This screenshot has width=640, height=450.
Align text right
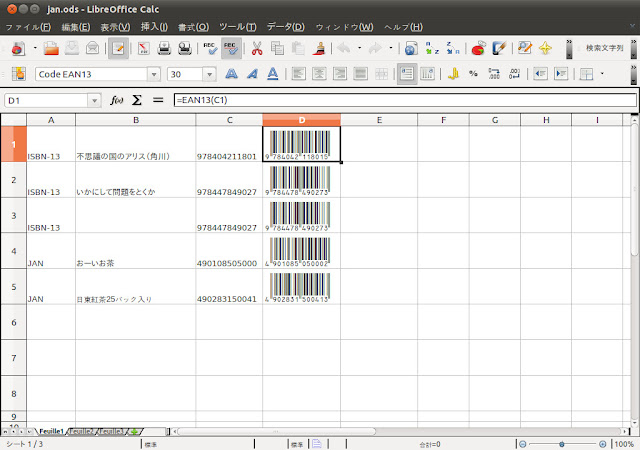(340, 74)
